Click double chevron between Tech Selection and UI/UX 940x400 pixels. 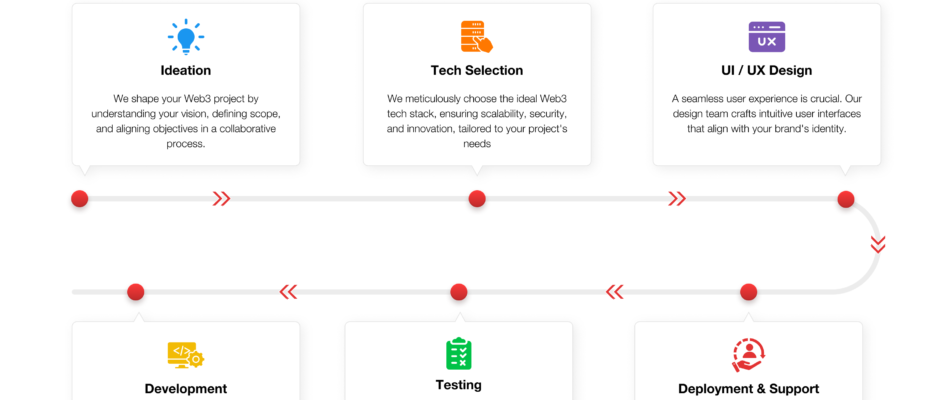coord(677,199)
